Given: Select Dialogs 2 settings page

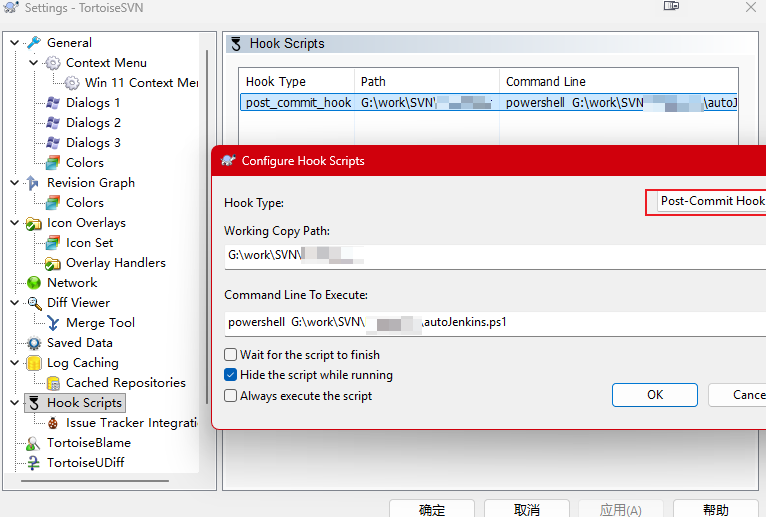Looking at the screenshot, I should 93,123.
